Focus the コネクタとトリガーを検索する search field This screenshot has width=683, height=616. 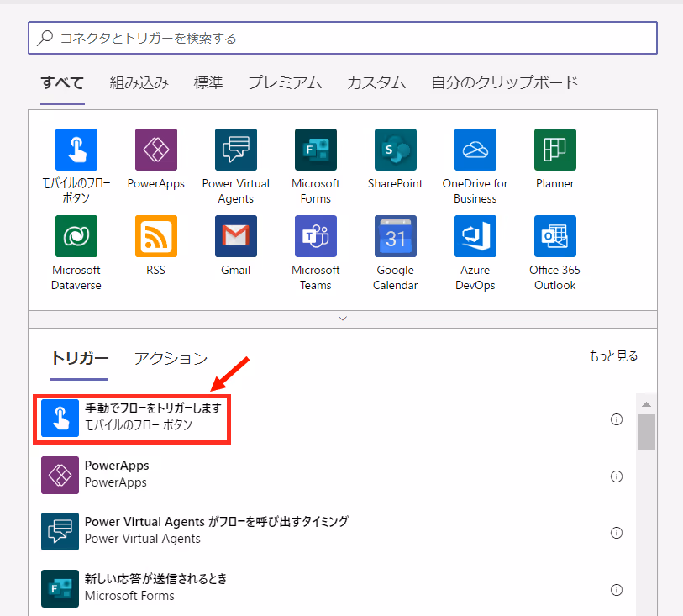click(x=343, y=38)
